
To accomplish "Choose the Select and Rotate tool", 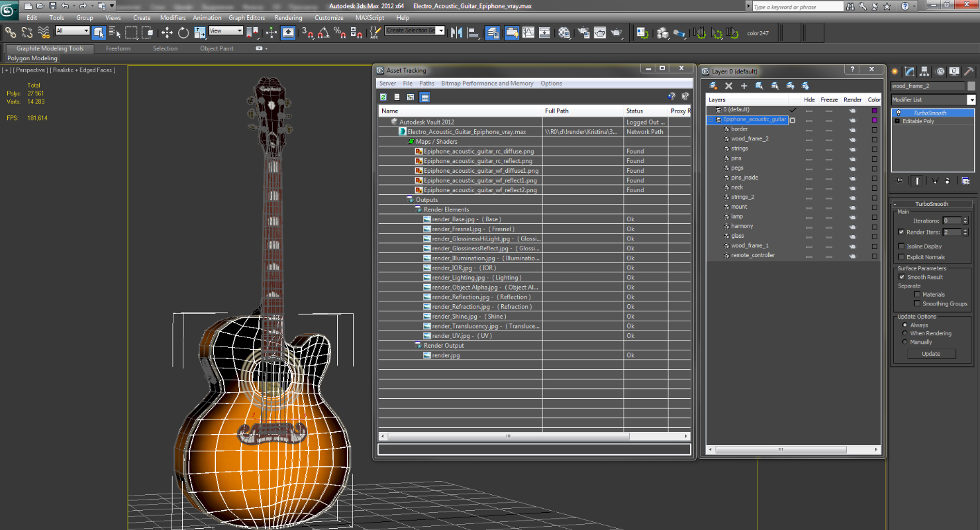I will pos(183,32).
